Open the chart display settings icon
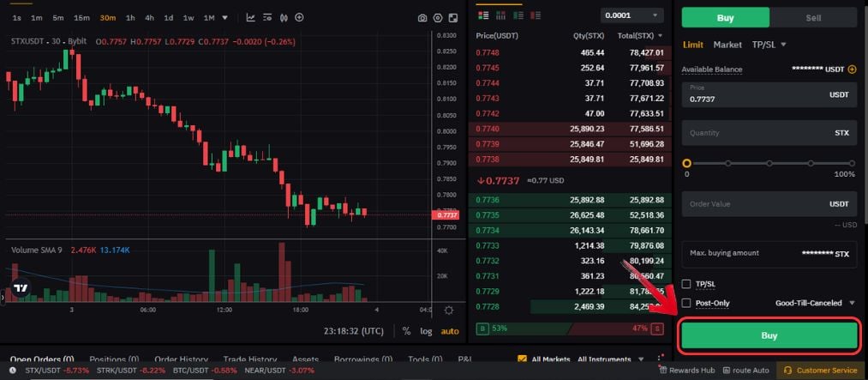Screen dimensions: 868x380 click(267, 18)
